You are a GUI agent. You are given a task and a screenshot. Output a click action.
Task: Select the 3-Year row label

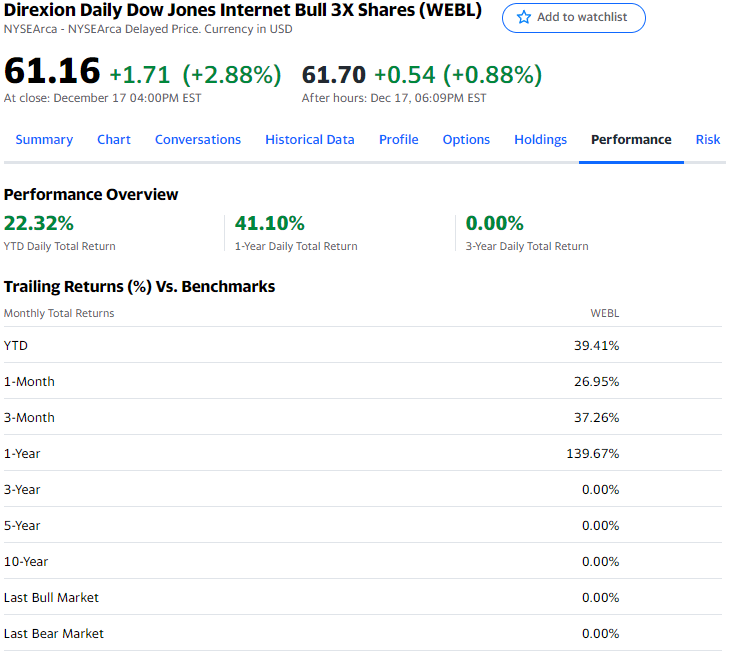(x=22, y=490)
